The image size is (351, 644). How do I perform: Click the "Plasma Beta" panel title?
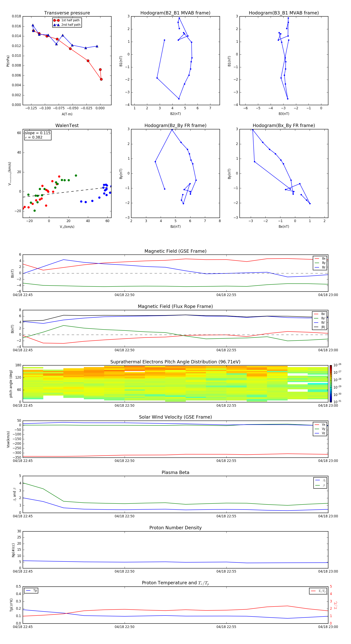coord(175,473)
